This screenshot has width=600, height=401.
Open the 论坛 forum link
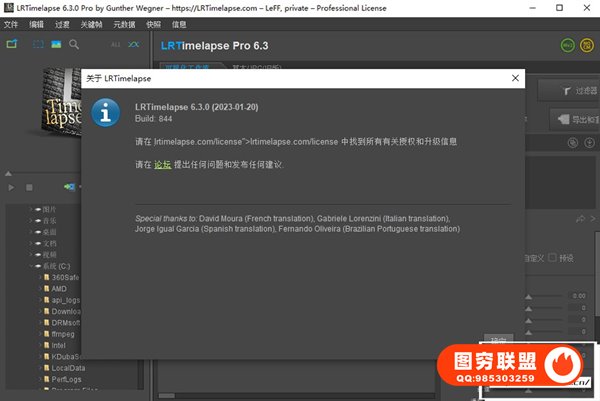coord(162,164)
